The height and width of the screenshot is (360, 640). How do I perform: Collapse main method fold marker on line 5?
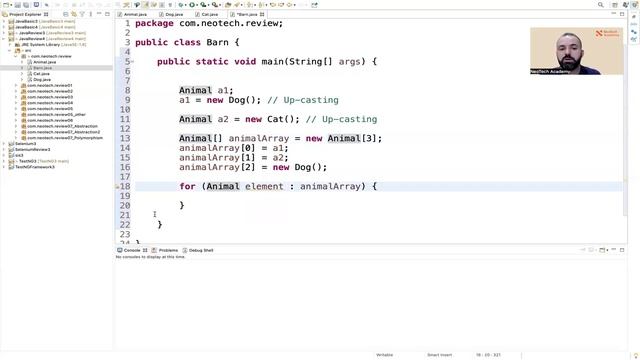133,62
